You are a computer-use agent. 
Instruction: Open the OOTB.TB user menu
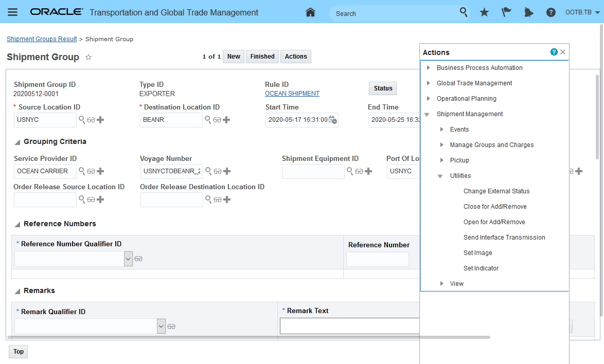point(582,12)
